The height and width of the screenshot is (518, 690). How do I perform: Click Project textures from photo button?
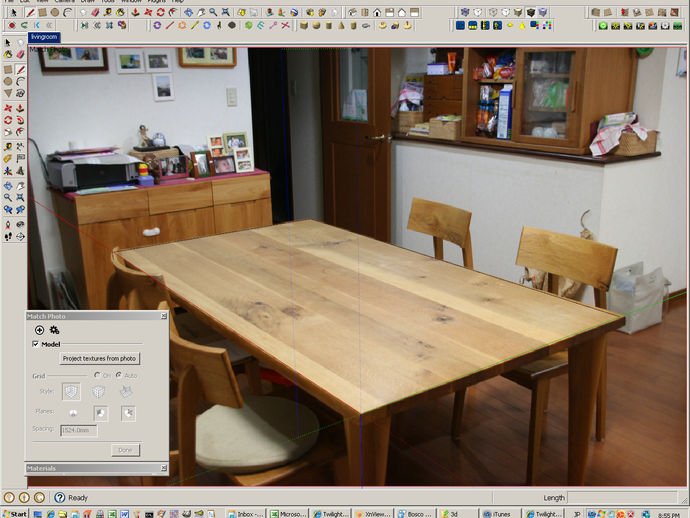point(99,358)
